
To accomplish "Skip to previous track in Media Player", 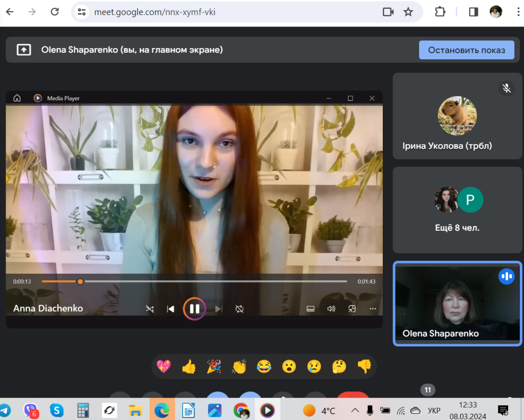I will pos(171,309).
